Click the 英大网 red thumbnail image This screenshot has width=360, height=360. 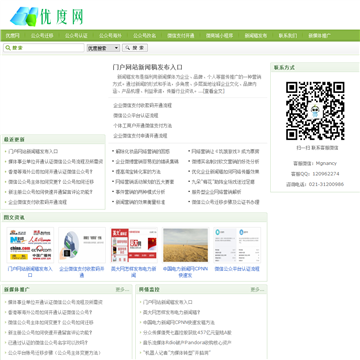[x=134, y=245]
